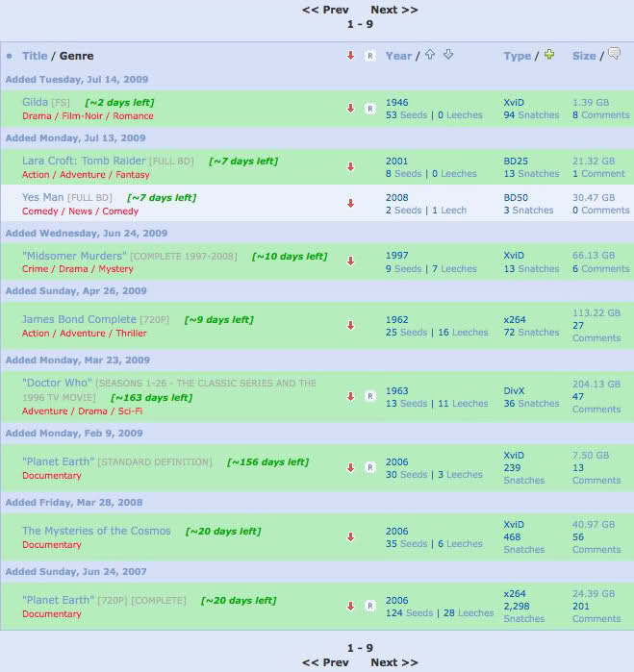Sort by Title column header
634x672 pixels.
click(35, 56)
